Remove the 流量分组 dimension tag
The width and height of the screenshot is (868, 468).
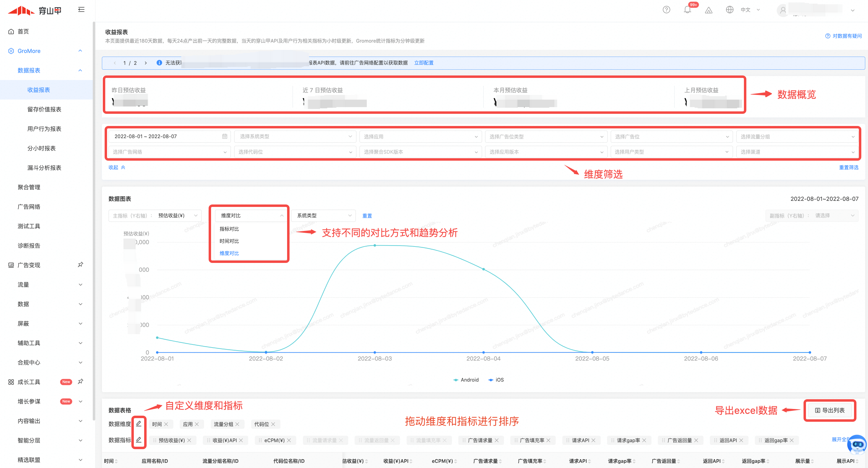238,424
